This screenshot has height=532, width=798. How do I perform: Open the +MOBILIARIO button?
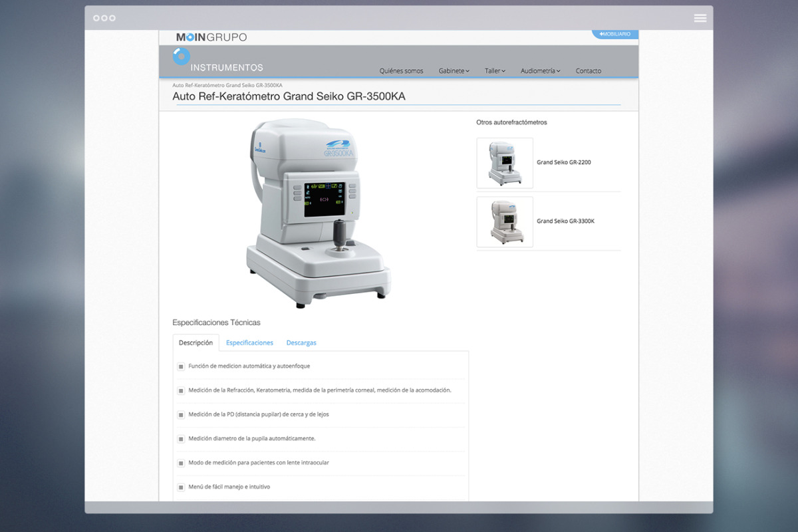615,34
